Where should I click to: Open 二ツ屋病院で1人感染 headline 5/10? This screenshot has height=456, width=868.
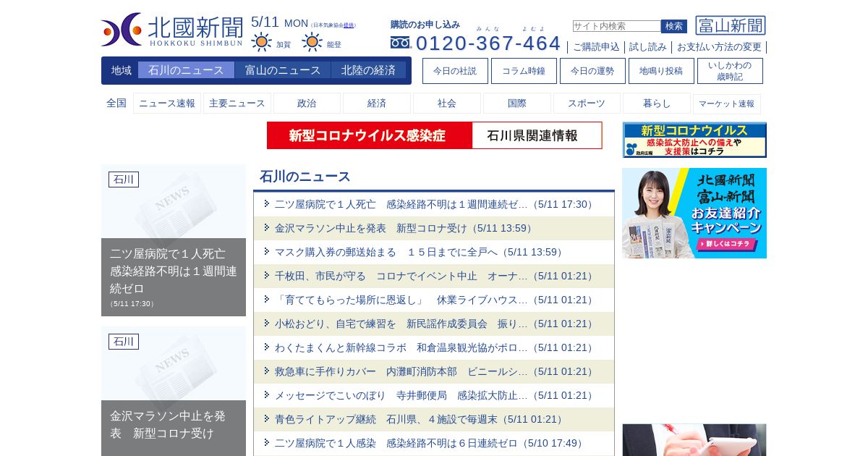pyautogui.click(x=430, y=443)
